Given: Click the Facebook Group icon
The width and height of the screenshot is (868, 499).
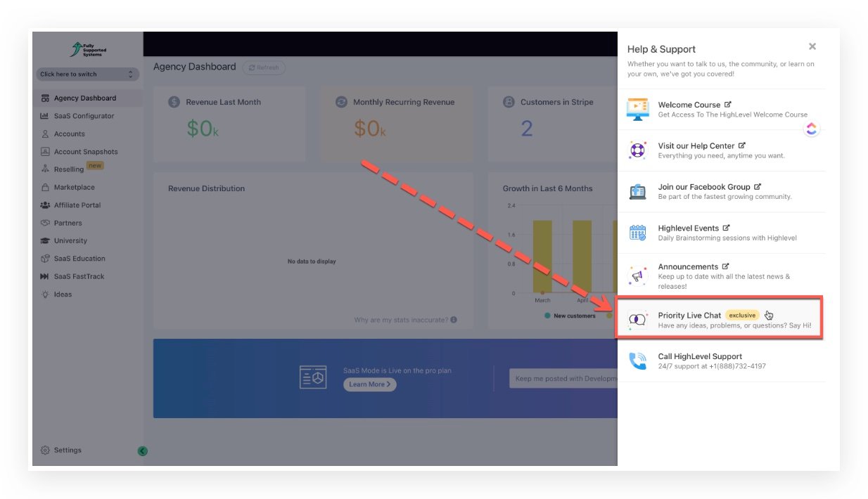Looking at the screenshot, I should pos(637,191).
